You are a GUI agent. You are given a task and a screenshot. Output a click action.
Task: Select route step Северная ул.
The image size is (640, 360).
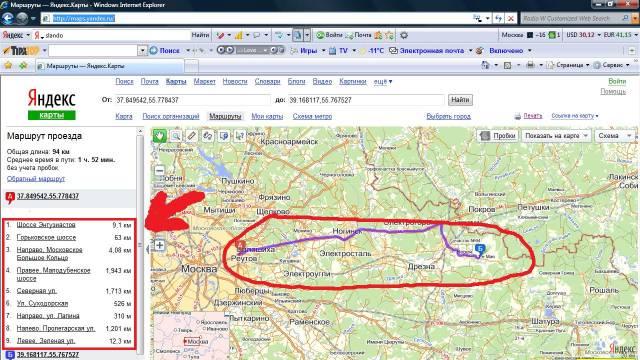click(x=37, y=291)
